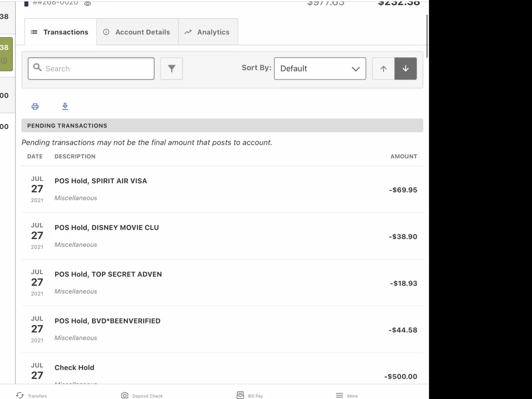This screenshot has width=532, height=399.
Task: Click the print transactions icon
Action: [35, 107]
